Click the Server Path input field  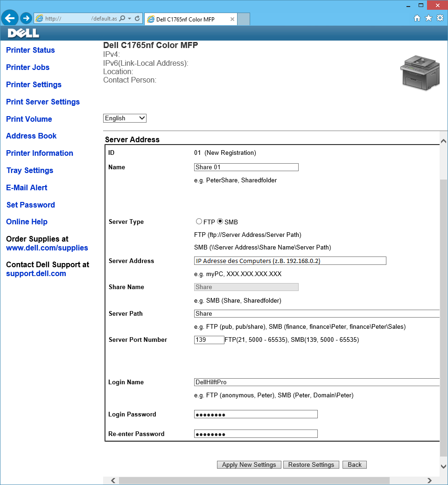tap(317, 314)
